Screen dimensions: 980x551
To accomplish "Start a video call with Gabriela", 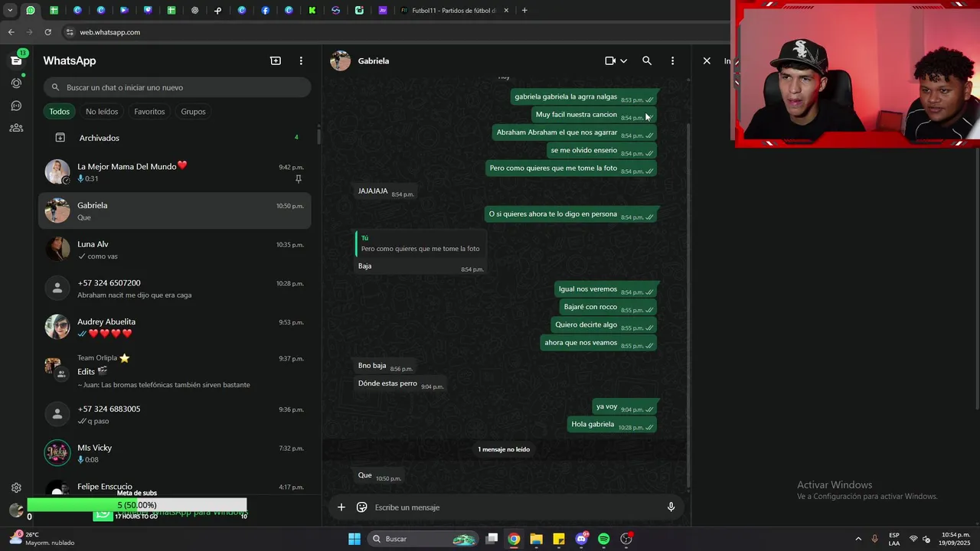I will 610,60.
